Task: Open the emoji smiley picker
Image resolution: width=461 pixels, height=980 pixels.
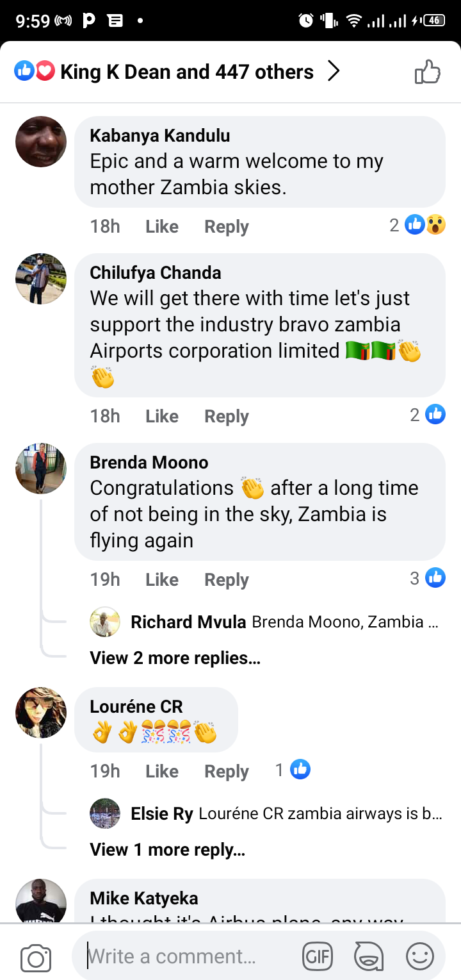Action: point(420,958)
